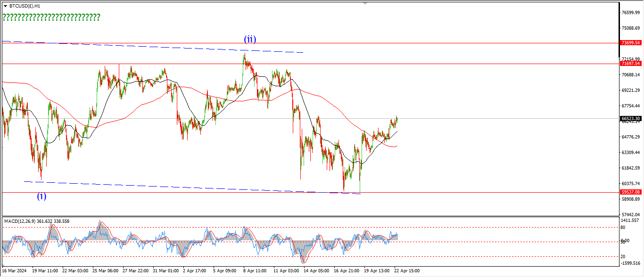Click the 76599.99 price scale label

(x=630, y=13)
